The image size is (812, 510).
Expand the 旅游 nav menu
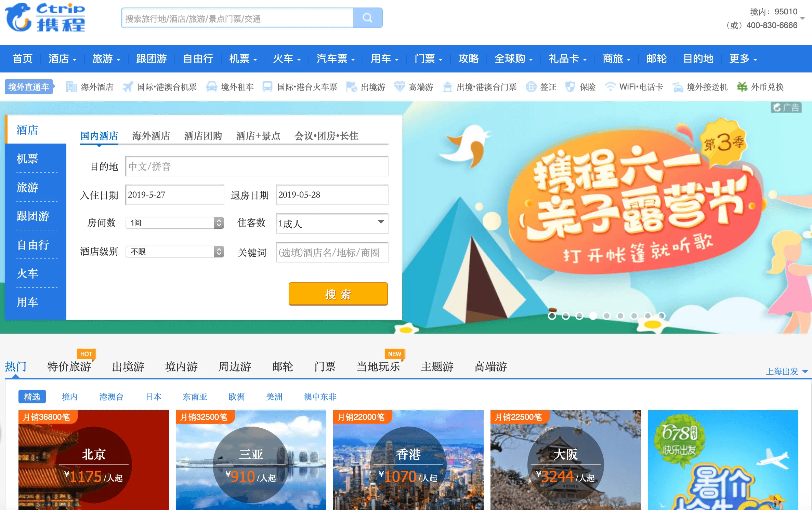point(106,59)
